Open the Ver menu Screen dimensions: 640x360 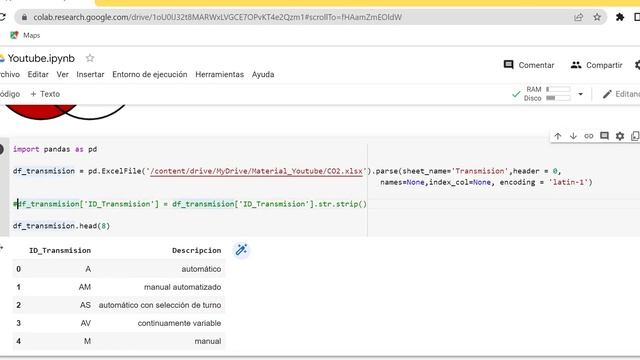tap(62, 74)
